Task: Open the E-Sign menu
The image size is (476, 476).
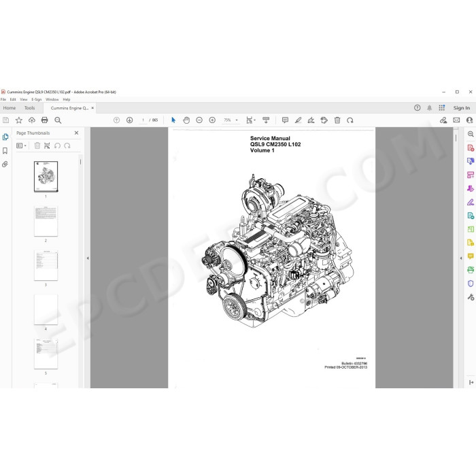Action: pyautogui.click(x=37, y=99)
